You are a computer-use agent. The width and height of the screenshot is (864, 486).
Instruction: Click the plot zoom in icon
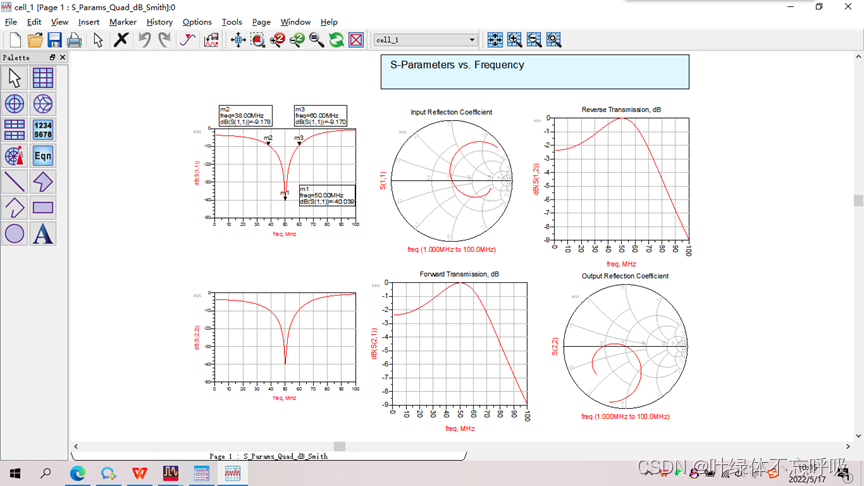point(515,40)
